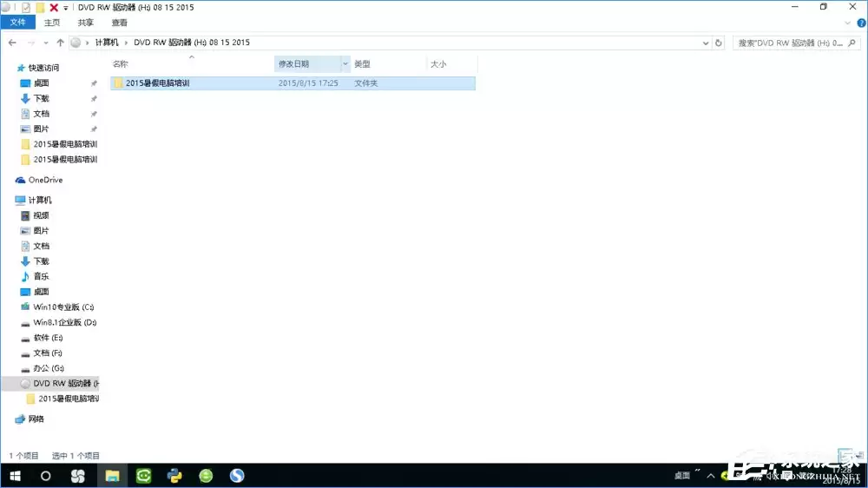Open 2015暑假电脑培训 under DVD drive
The image size is (868, 488).
point(68,399)
